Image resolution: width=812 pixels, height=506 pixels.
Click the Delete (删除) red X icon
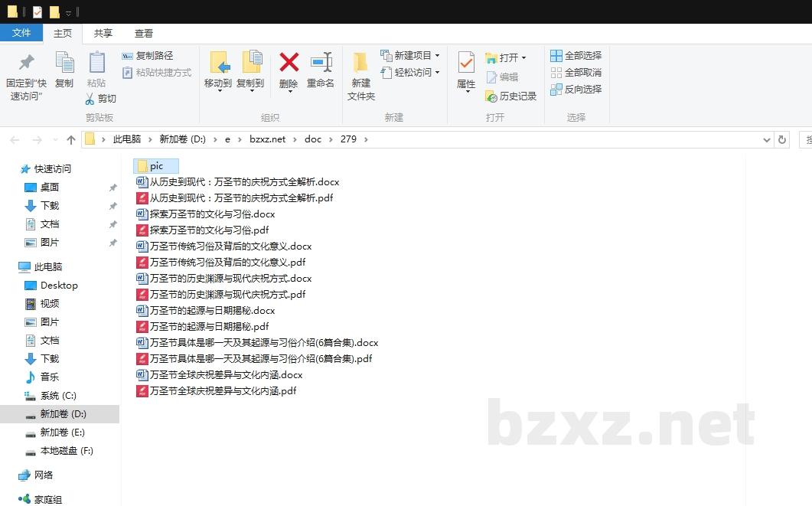(x=289, y=63)
